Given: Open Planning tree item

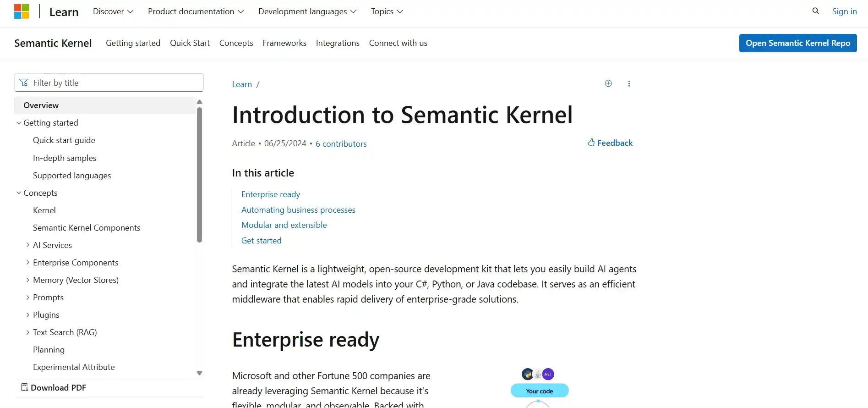Looking at the screenshot, I should pos(49,350).
